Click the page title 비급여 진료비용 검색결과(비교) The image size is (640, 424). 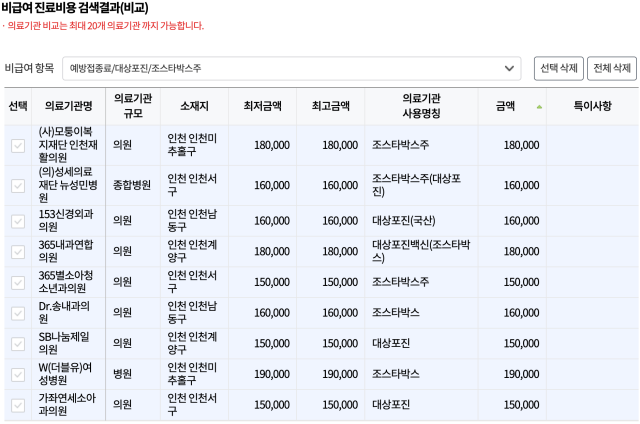click(x=75, y=8)
